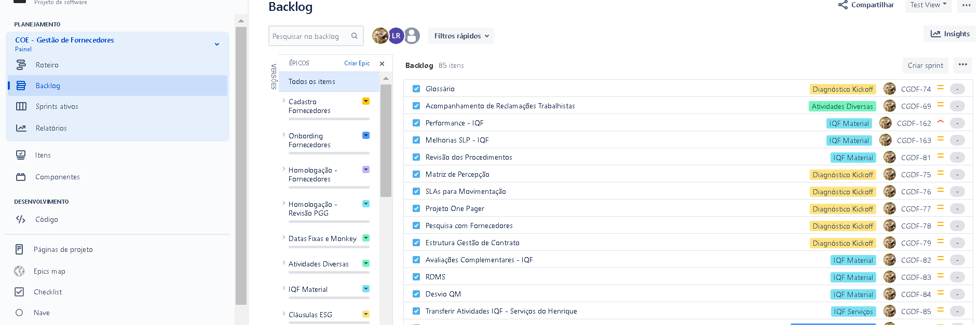Click the Onboarding Fornecedores blue color swatch

pyautogui.click(x=366, y=135)
